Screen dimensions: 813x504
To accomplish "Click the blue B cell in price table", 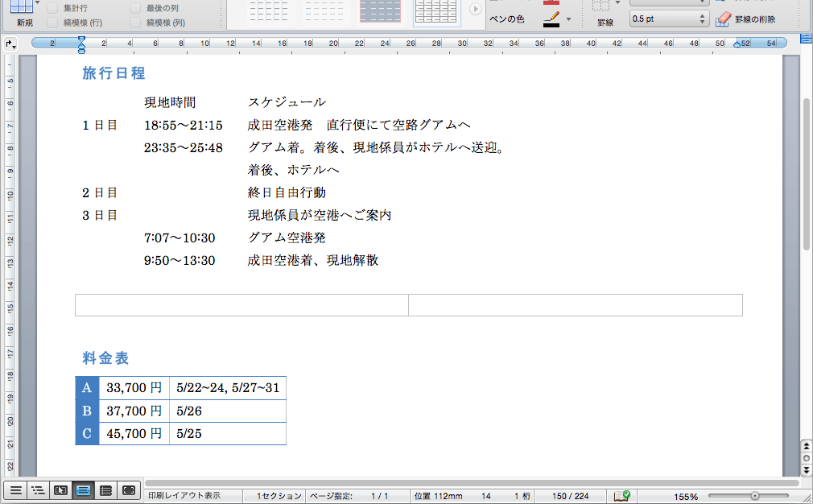I will [87, 411].
